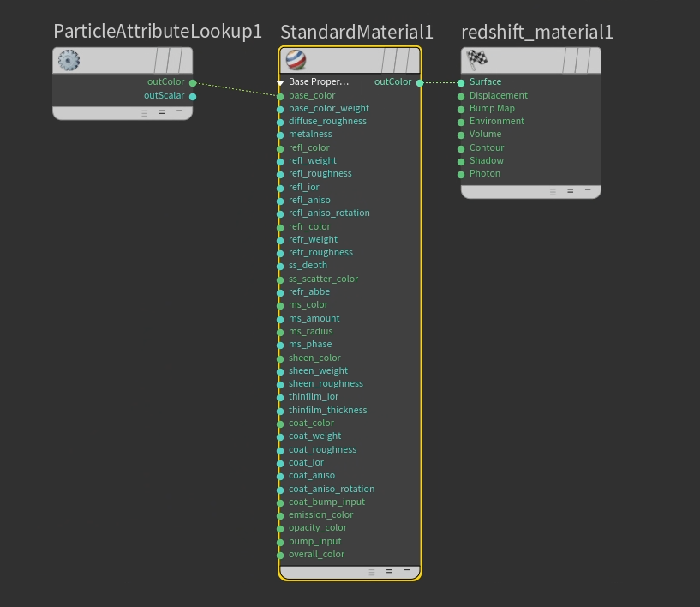The width and height of the screenshot is (700, 607).
Task: Click the StandardMaterial1 sphere node icon
Action: (295, 60)
